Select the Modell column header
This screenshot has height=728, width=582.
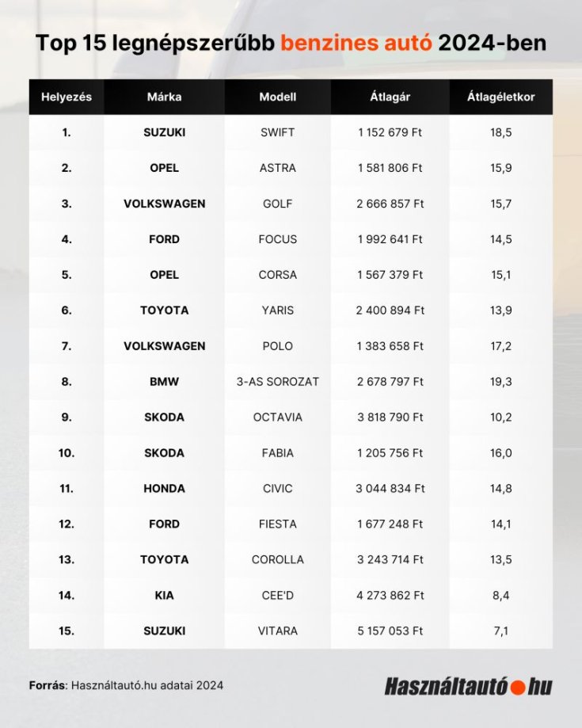click(x=277, y=97)
